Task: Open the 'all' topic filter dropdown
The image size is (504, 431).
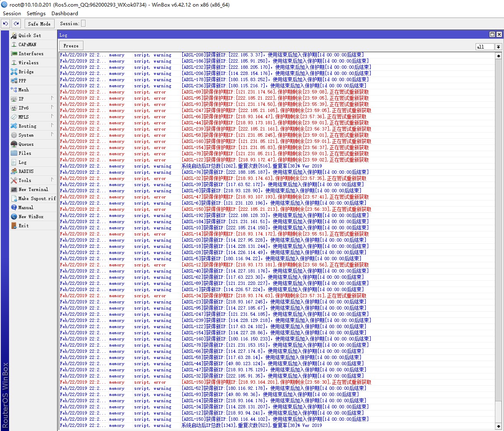Action: pos(498,47)
